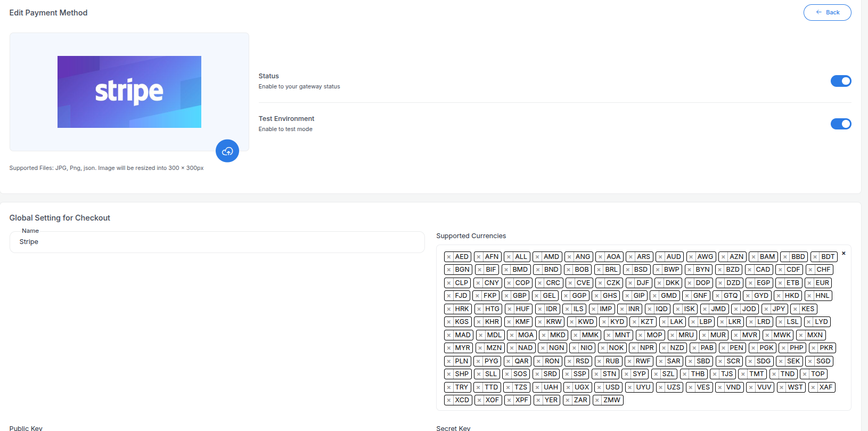Remove the GBP currency tag
Screen dimensions: 868x431
(506, 296)
